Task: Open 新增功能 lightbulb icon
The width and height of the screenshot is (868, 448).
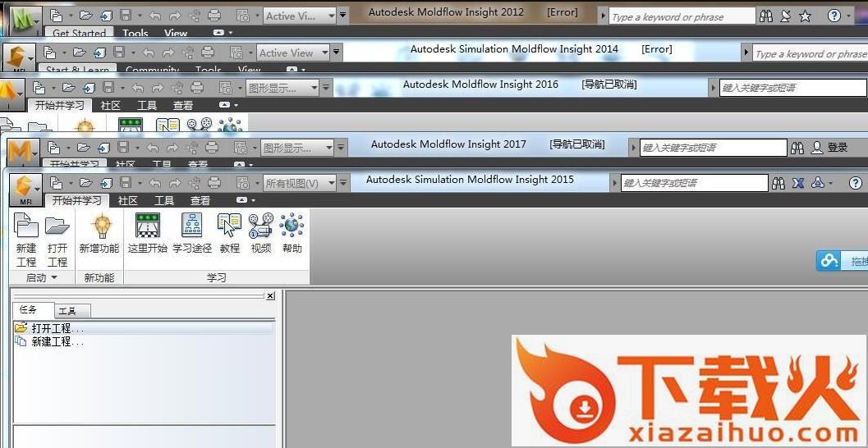Action: 99,226
